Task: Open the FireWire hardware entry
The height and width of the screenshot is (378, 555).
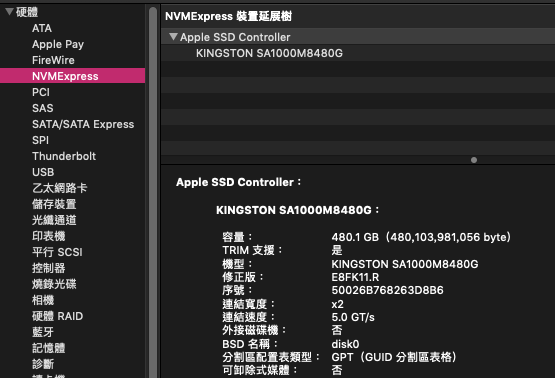Action: pyautogui.click(x=53, y=60)
